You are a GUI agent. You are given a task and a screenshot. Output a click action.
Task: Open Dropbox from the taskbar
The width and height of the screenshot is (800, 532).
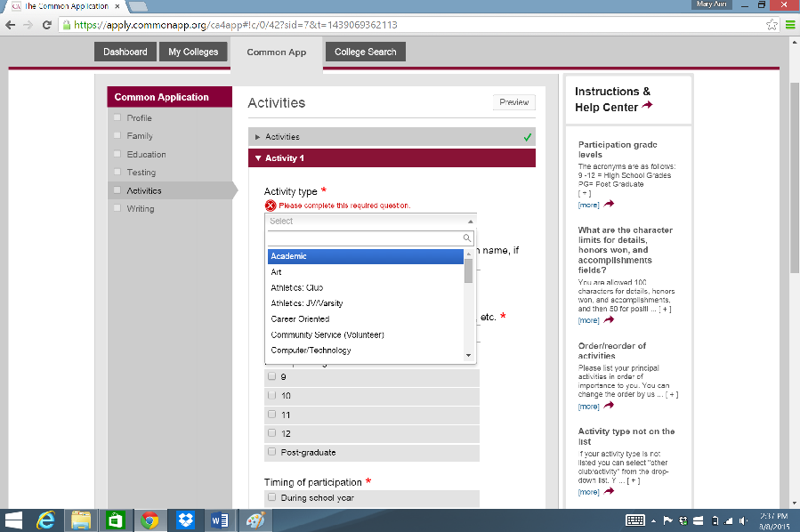(185, 520)
